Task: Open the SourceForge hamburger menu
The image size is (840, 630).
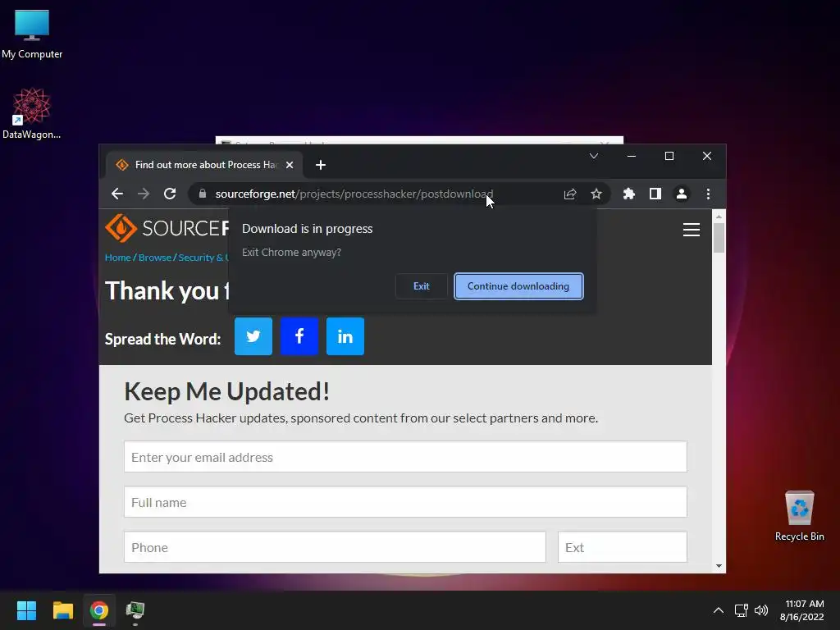Action: [x=691, y=230]
